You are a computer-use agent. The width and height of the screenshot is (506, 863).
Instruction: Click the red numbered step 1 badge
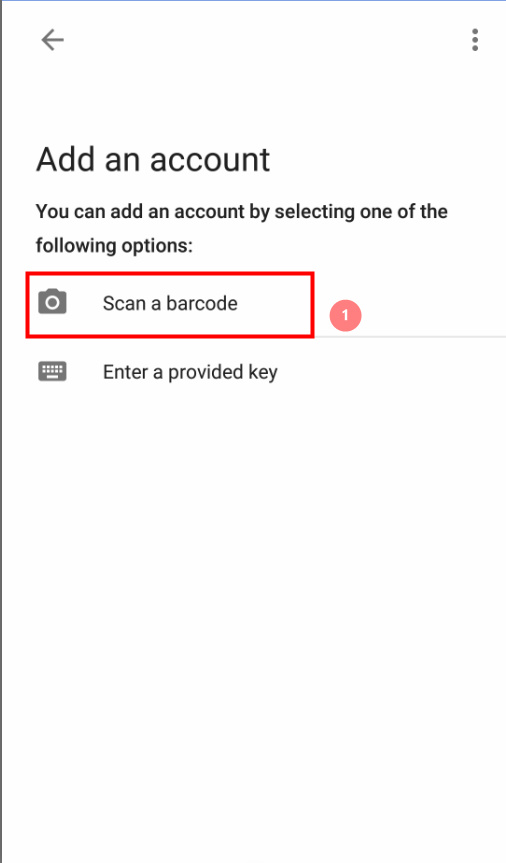[x=345, y=315]
